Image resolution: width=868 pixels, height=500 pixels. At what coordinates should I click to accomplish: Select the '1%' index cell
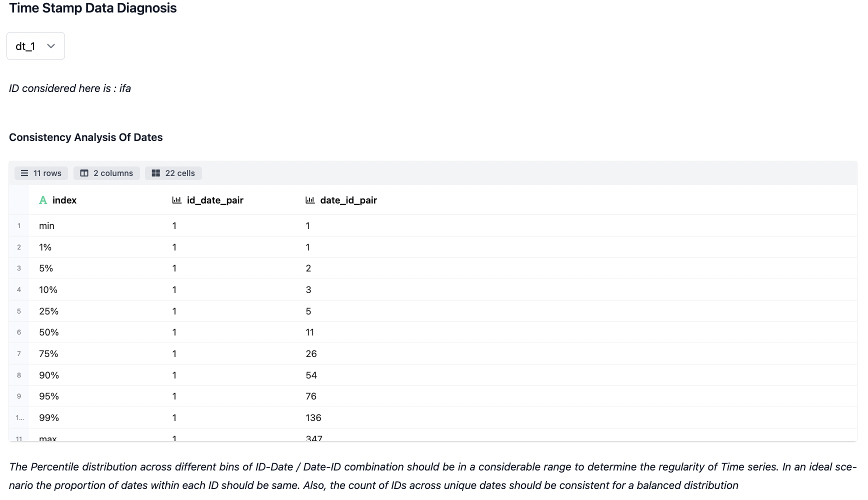(45, 247)
